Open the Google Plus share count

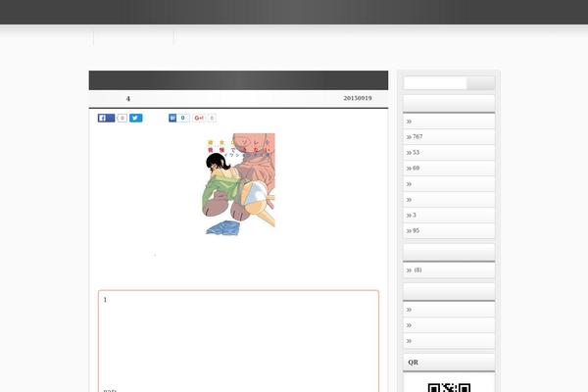click(212, 118)
